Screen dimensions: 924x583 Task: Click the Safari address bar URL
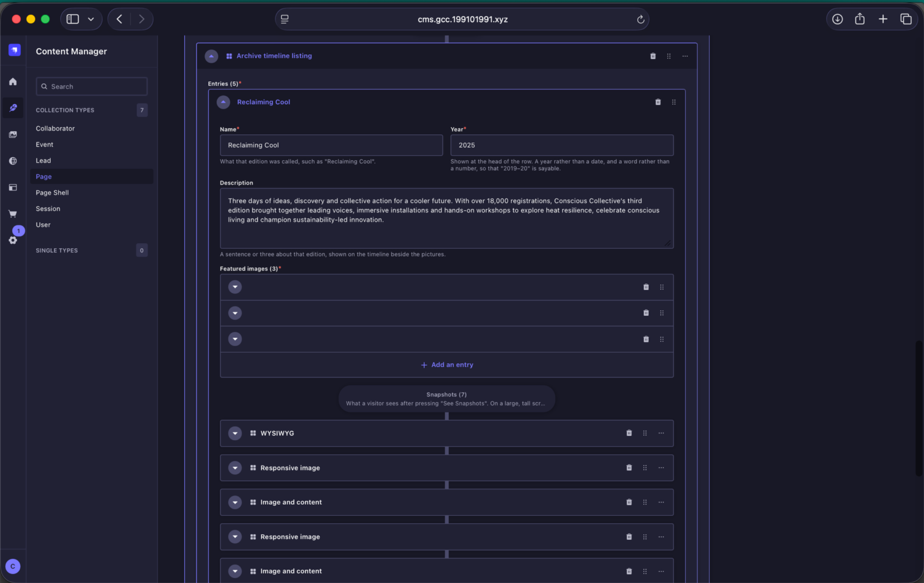(x=462, y=19)
